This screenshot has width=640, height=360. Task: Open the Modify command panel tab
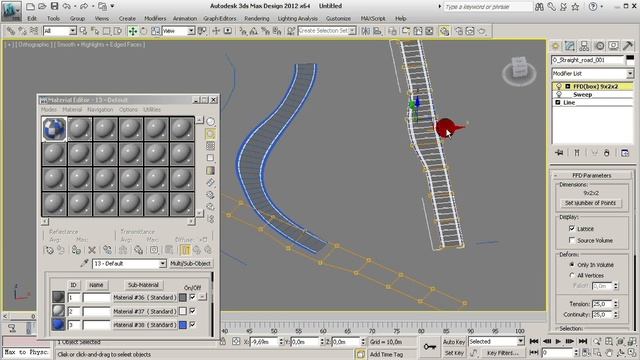[570, 46]
